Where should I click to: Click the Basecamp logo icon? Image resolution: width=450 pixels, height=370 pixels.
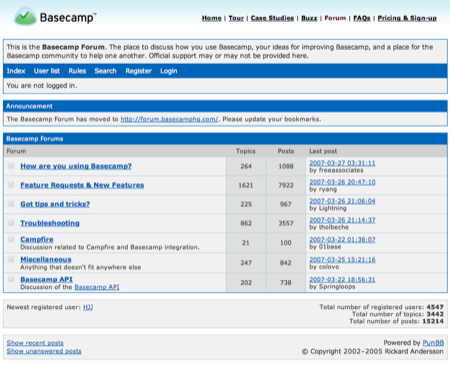tap(25, 16)
